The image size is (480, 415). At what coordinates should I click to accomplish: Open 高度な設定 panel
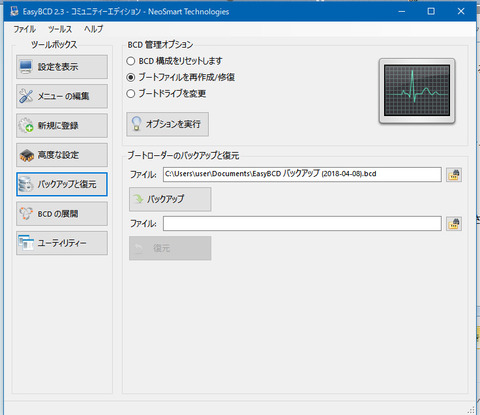62,155
